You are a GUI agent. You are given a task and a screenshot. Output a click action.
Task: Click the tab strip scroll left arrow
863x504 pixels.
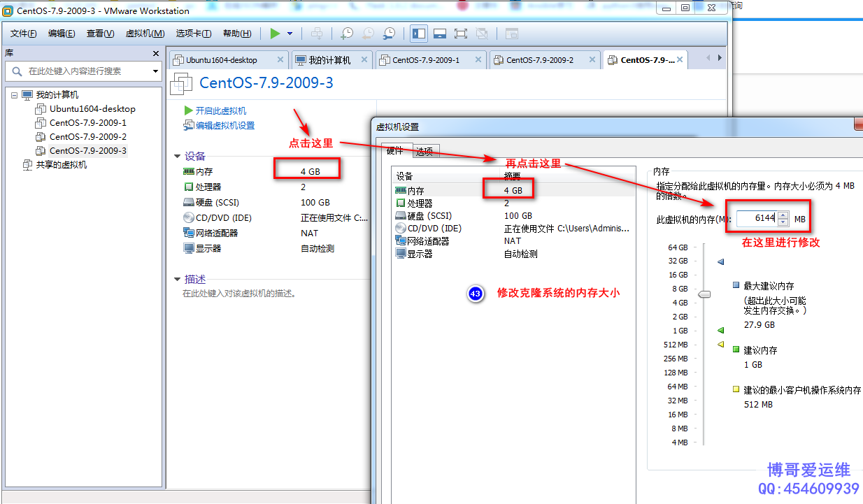[708, 58]
